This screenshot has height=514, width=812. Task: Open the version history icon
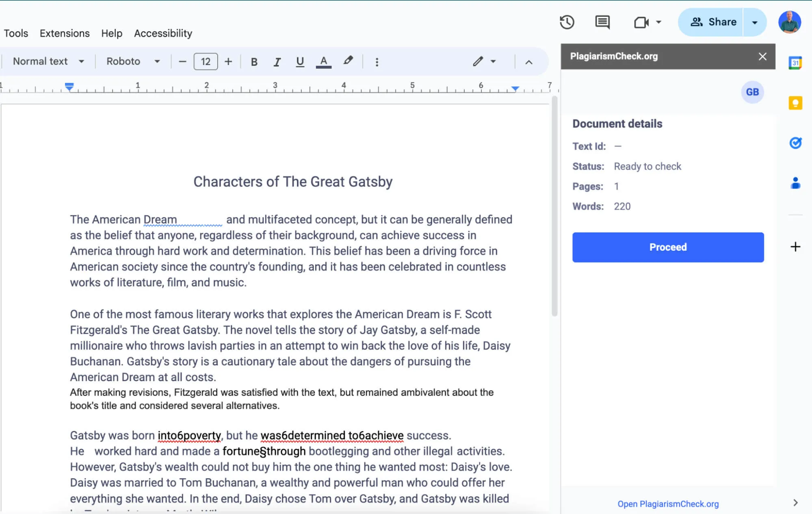click(566, 22)
